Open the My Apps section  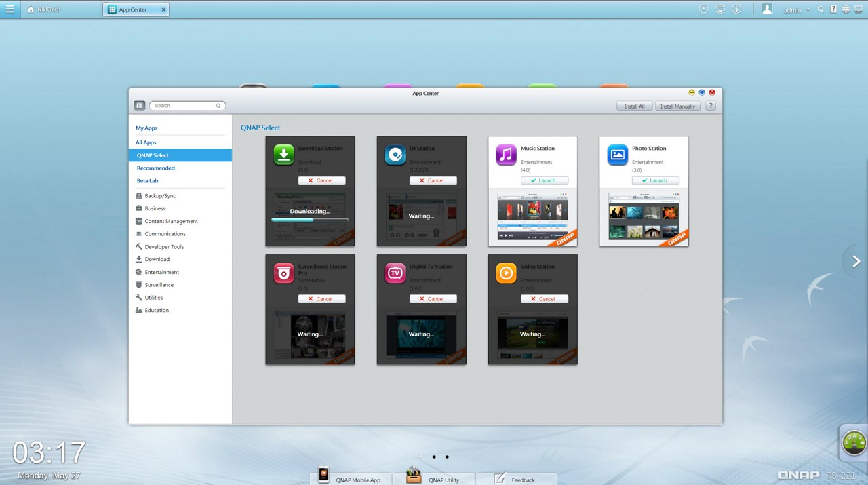click(146, 128)
